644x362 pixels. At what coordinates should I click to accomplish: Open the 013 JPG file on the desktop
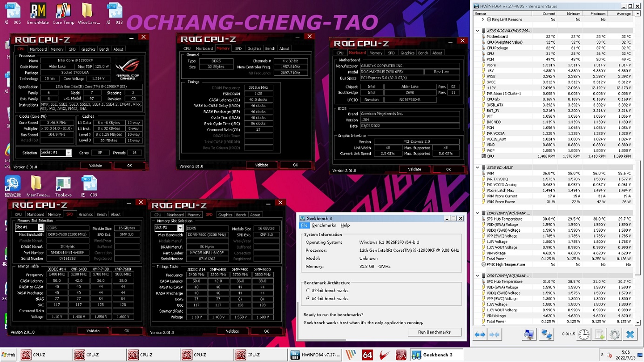click(x=114, y=13)
